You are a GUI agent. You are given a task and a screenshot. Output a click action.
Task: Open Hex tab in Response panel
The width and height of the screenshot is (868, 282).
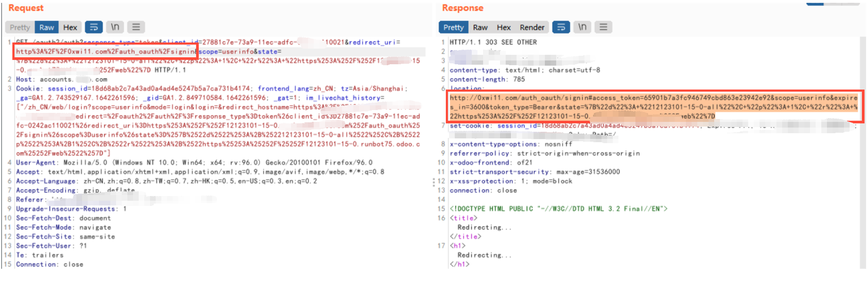504,27
